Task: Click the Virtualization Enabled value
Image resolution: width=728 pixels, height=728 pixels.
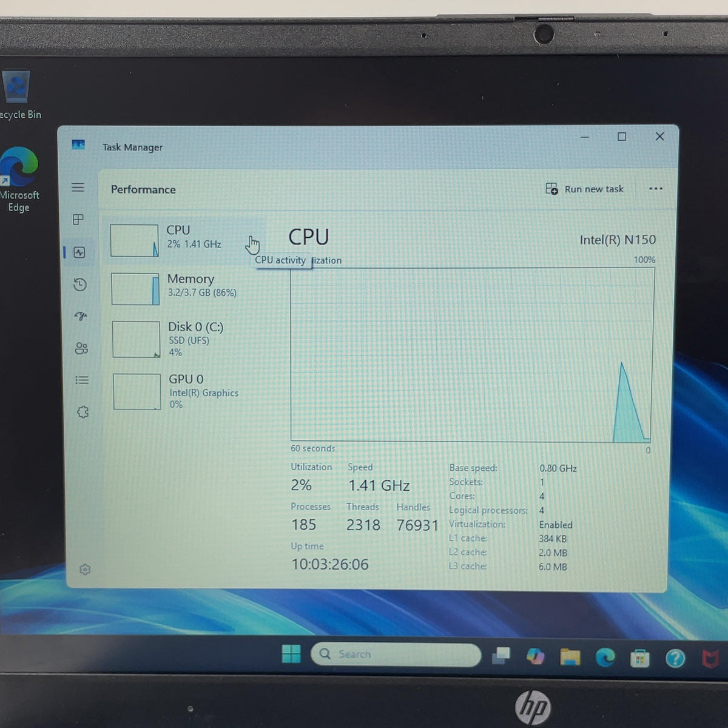Action: point(556,525)
